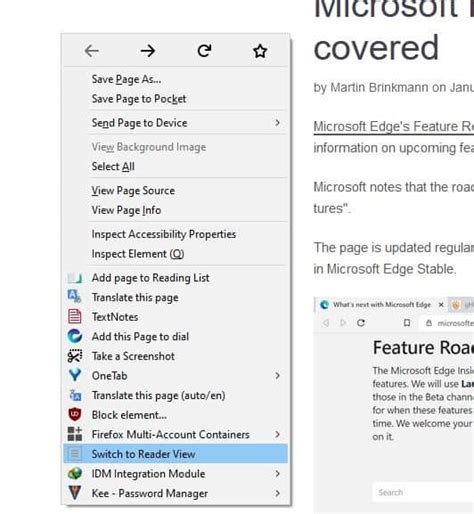Click the auto/en translate icon
The image size is (474, 514).
pyautogui.click(x=75, y=395)
